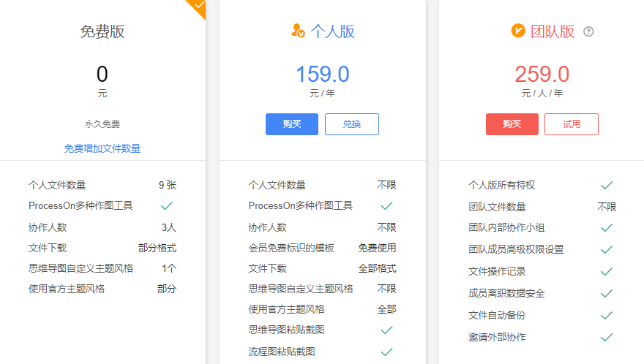Click the checkmark for 思维导图粘贴截图
This screenshot has width=644, height=364.
(x=386, y=330)
